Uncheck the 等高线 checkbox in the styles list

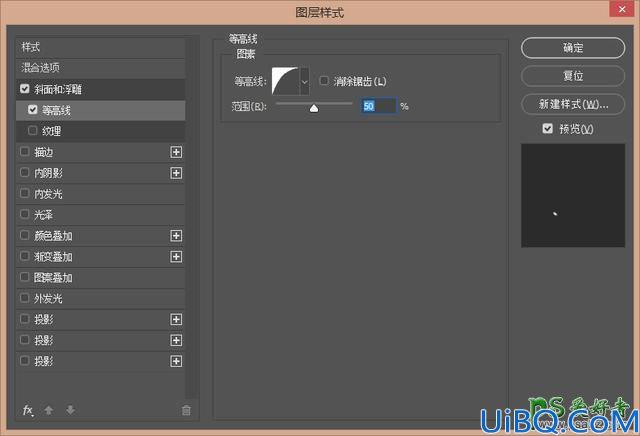(x=33, y=109)
